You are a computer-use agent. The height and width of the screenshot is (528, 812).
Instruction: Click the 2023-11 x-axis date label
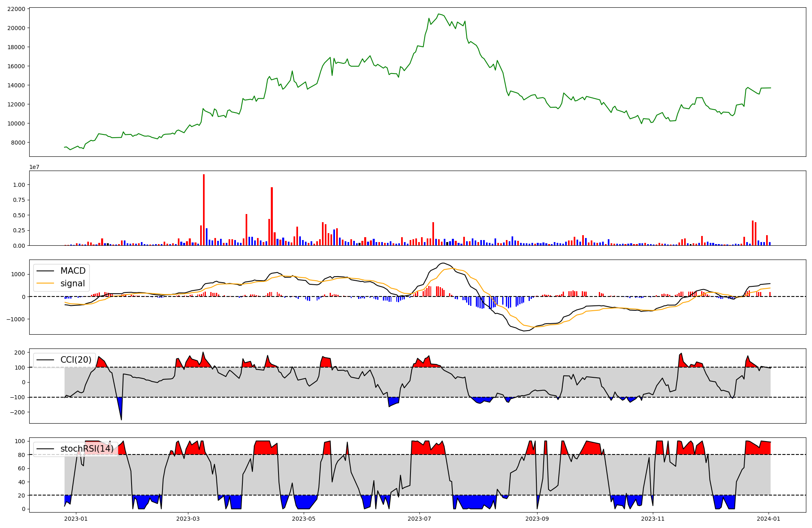tap(653, 519)
